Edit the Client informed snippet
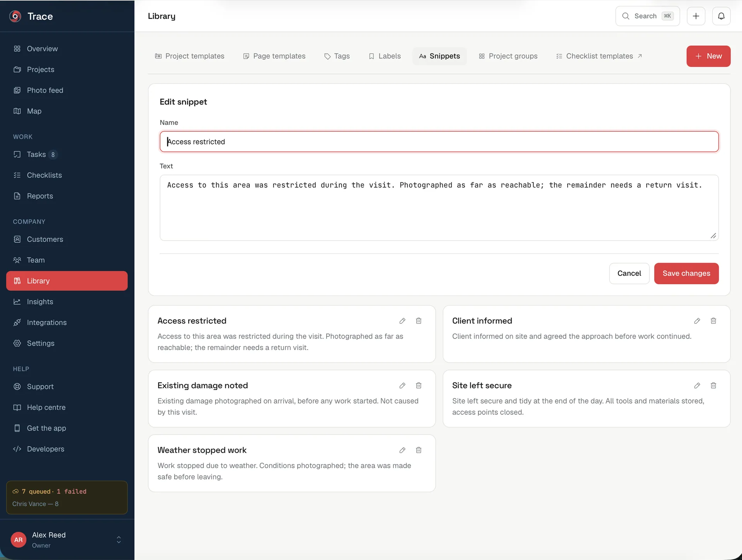The width and height of the screenshot is (742, 560). 697,321
